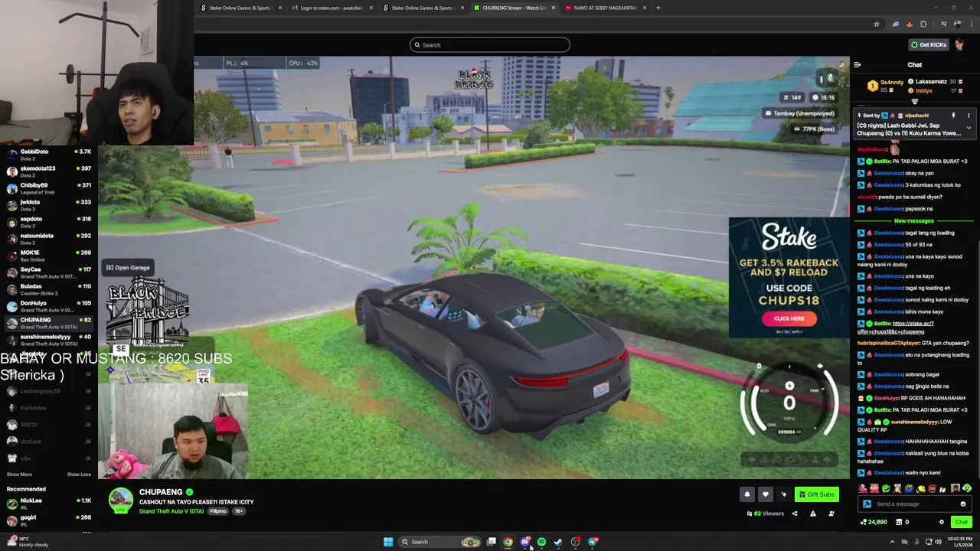Open gogirl recommended channel
The width and height of the screenshot is (980, 551).
[x=48, y=520]
